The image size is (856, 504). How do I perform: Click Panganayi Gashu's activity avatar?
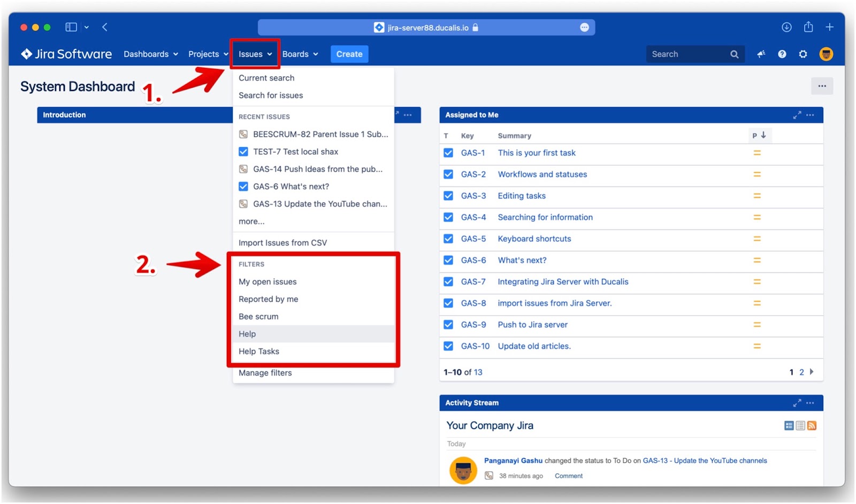(x=463, y=470)
